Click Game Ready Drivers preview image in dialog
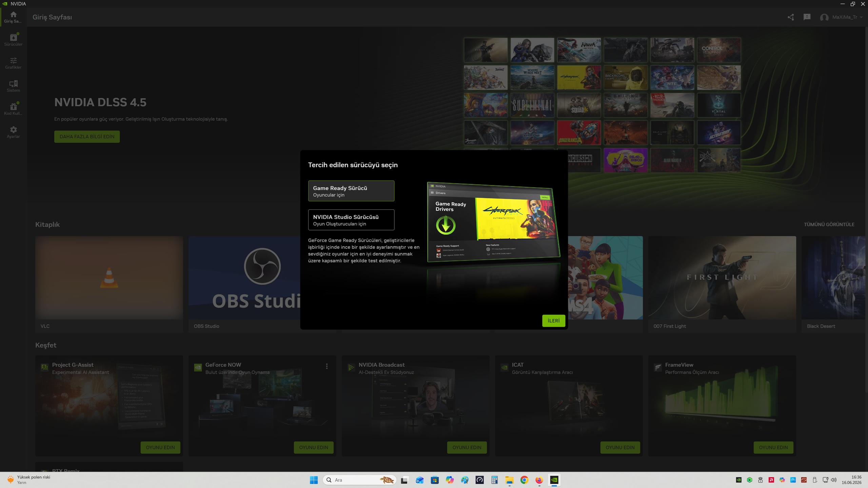This screenshot has width=868, height=488. (x=493, y=222)
